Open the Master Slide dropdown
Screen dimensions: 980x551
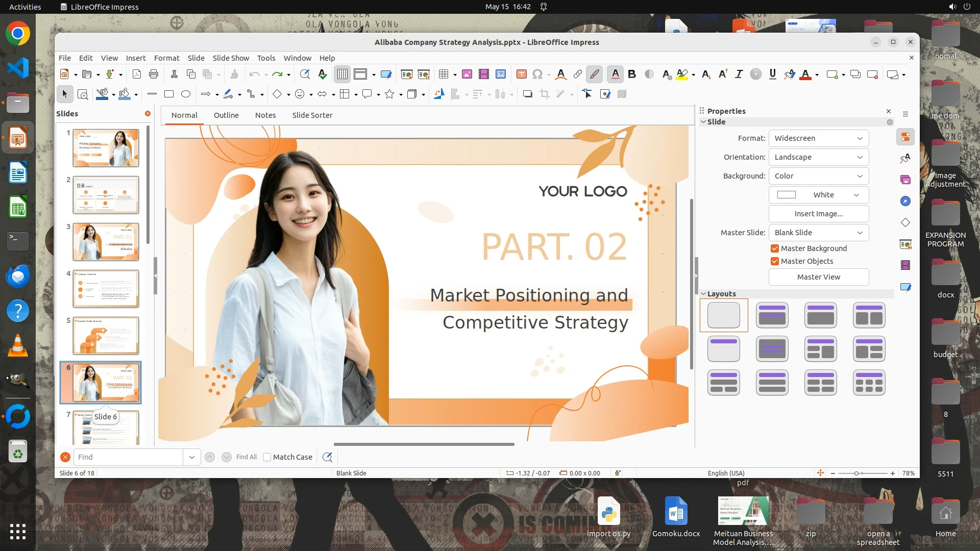(818, 233)
